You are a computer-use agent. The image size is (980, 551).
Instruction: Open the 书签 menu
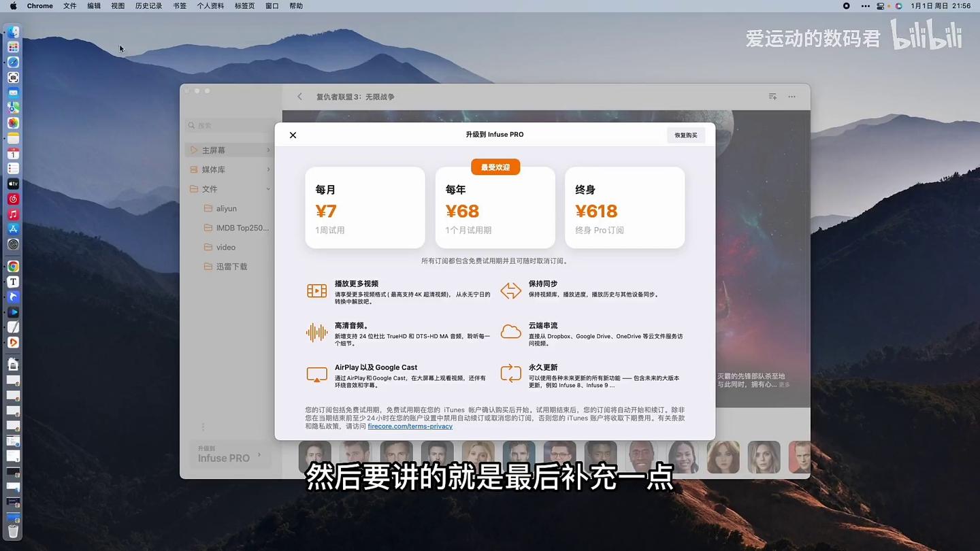click(x=180, y=5)
